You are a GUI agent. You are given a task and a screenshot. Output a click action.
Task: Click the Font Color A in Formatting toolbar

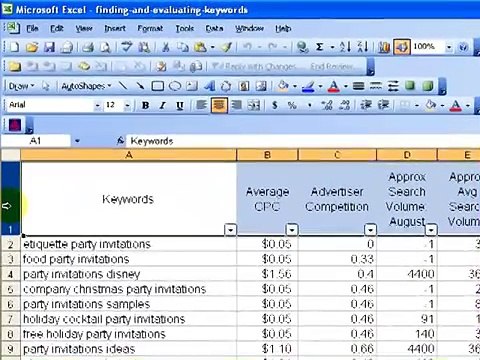pyautogui.click(x=456, y=105)
